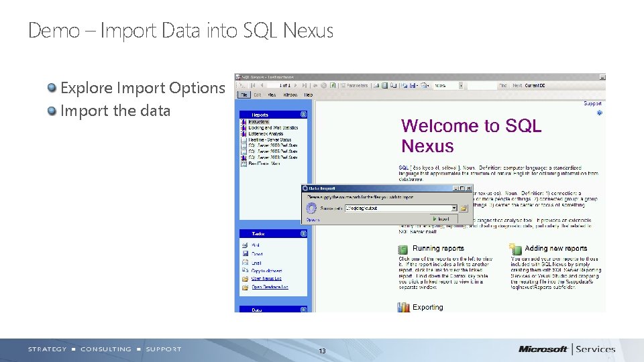
Task: Open Realtime - Server Status report
Action: pos(270,139)
